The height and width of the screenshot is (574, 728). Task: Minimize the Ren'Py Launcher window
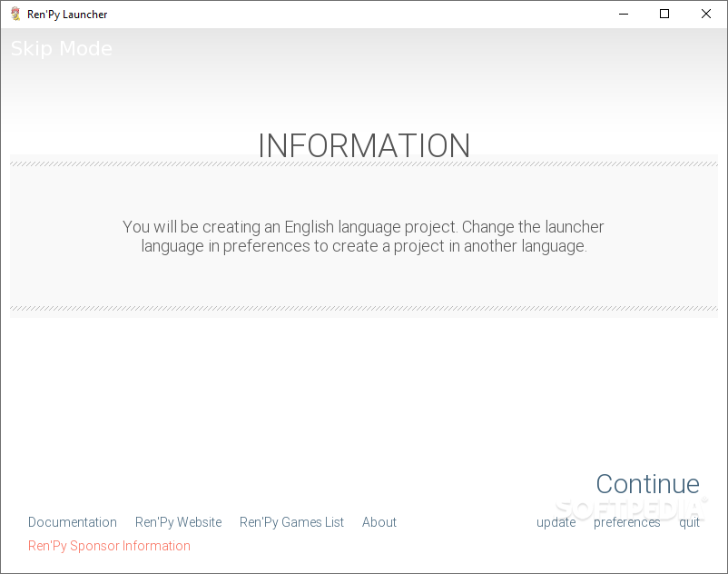pyautogui.click(x=624, y=14)
